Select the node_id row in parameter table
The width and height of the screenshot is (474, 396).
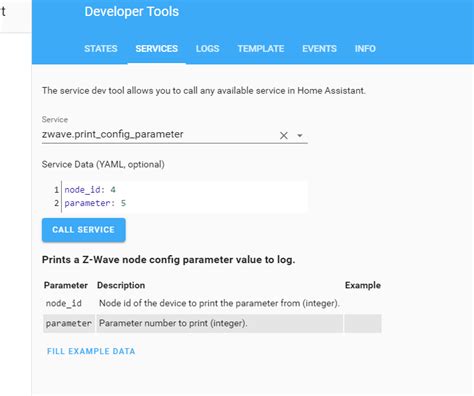212,303
